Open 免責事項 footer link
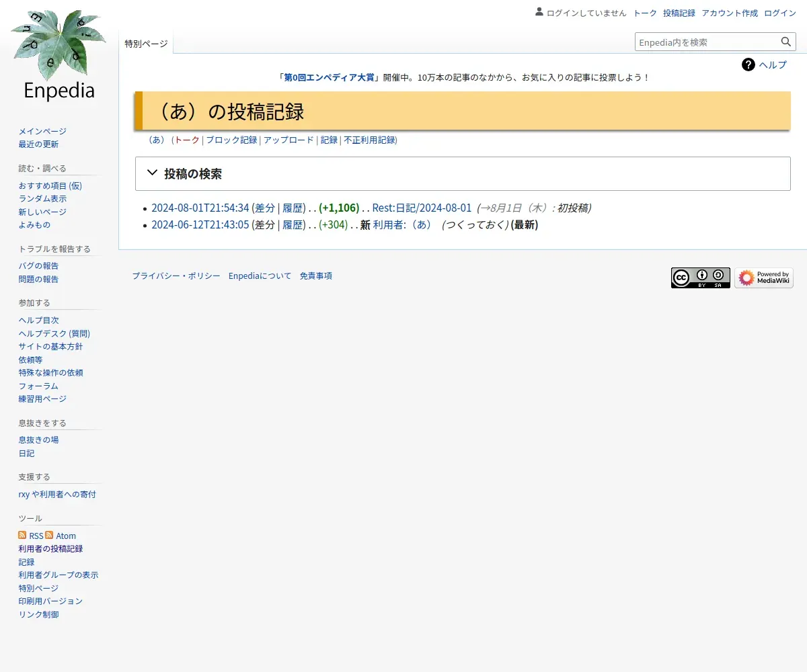 tap(316, 276)
